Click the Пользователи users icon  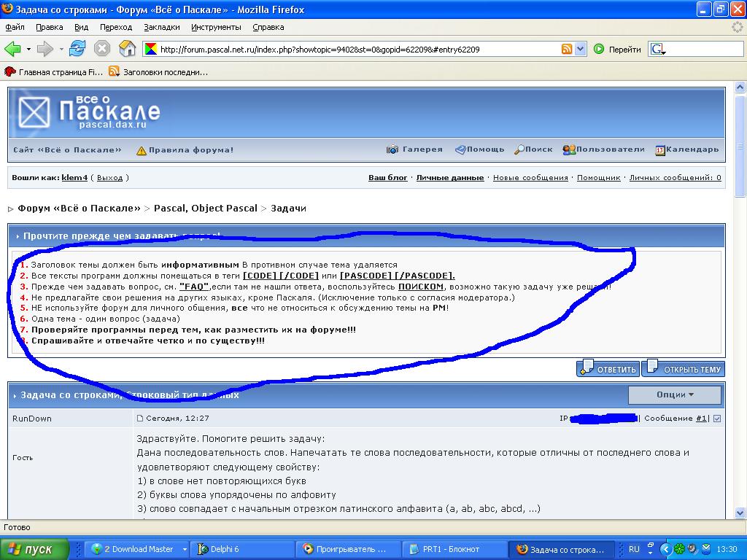pyautogui.click(x=569, y=149)
